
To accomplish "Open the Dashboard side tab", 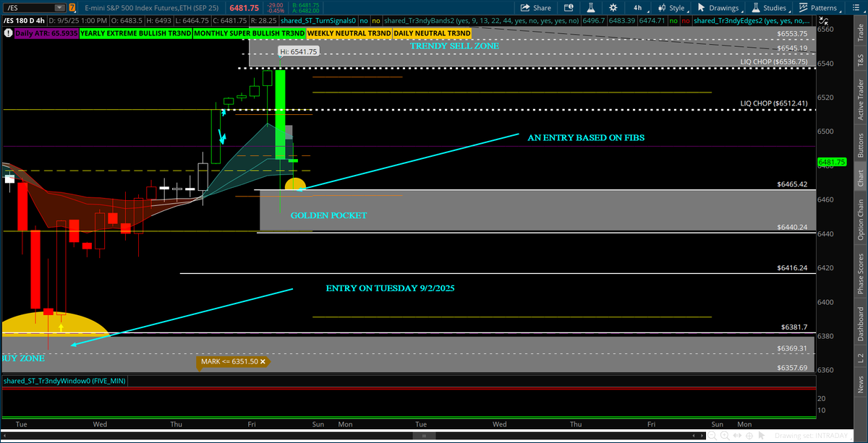I will 860,324.
